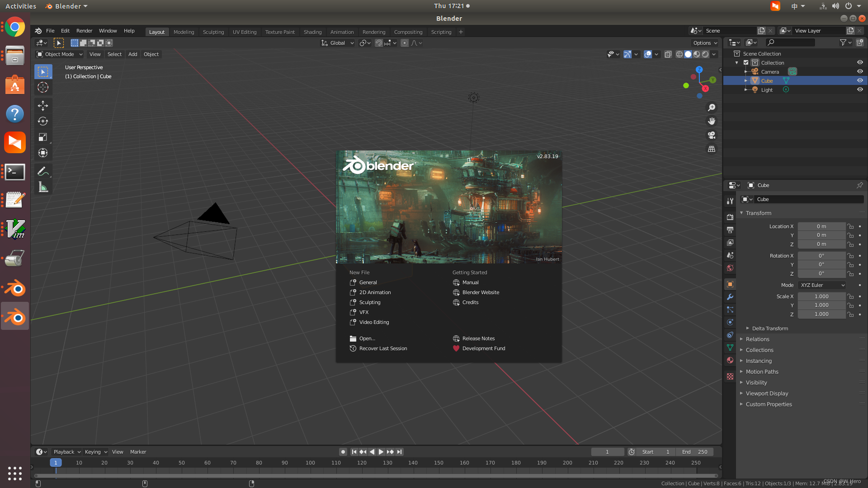Viewport: 868px width, 488px height.
Task: Hide the Light object with the eye icon
Action: (860, 89)
